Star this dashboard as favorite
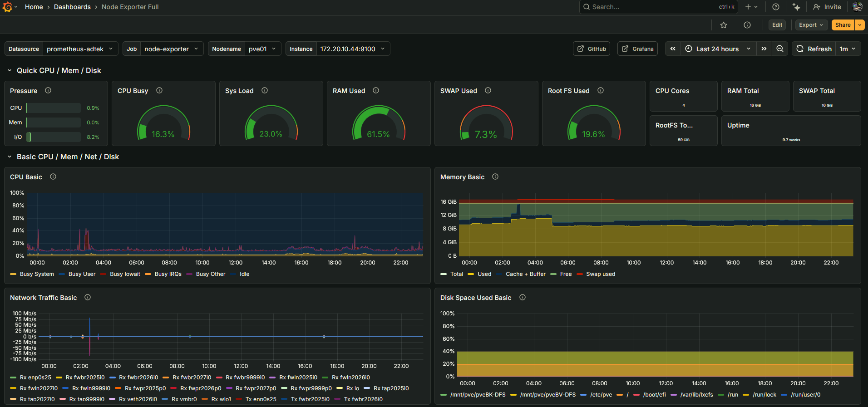The width and height of the screenshot is (868, 407). [724, 25]
